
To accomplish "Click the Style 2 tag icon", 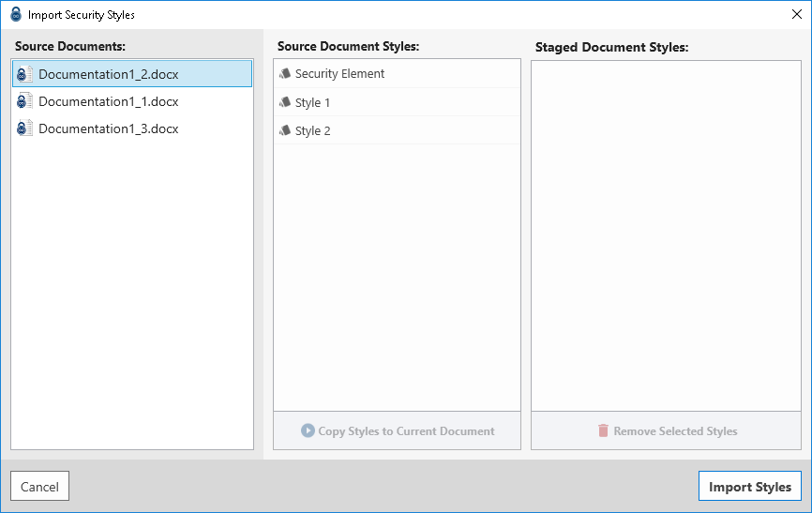I will coord(285,130).
